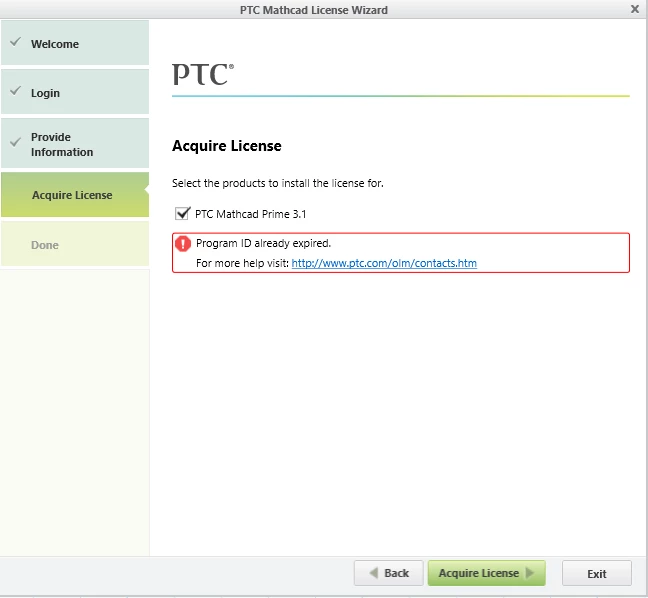Image resolution: width=648 pixels, height=598 pixels.
Task: Open the ptc.com/olm/contacts.htm help link
Action: (384, 263)
